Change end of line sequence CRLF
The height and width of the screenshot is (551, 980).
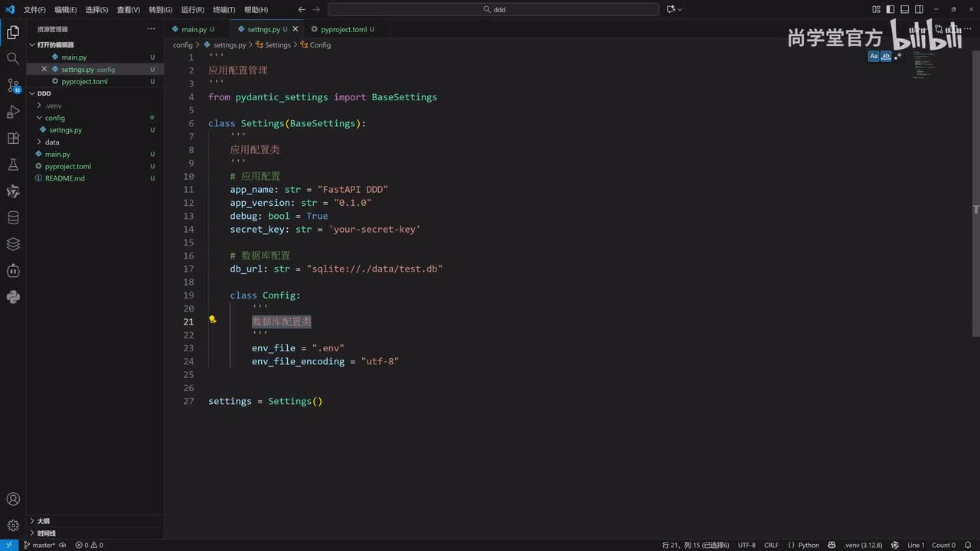[x=771, y=545]
